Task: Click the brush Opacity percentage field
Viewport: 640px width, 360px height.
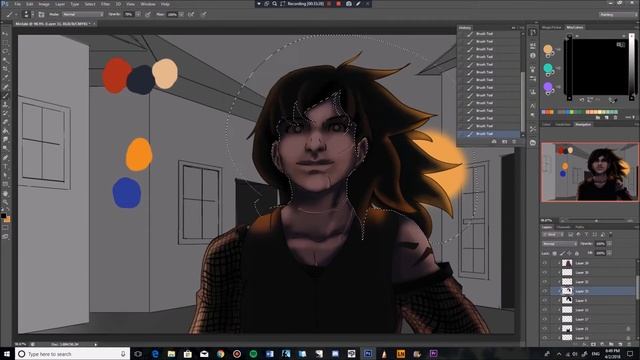Action: coord(129,14)
